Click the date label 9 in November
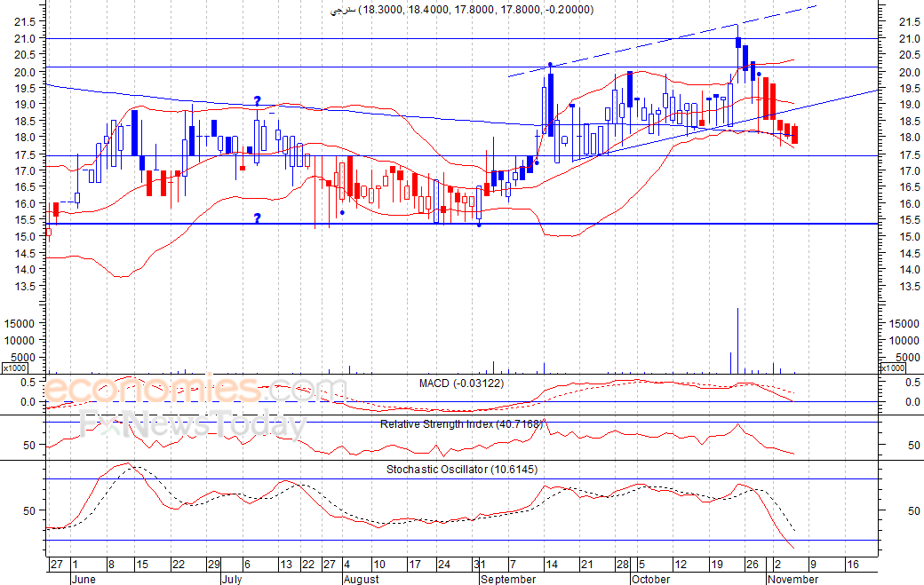Image resolution: width=924 pixels, height=585 pixels. (x=813, y=565)
